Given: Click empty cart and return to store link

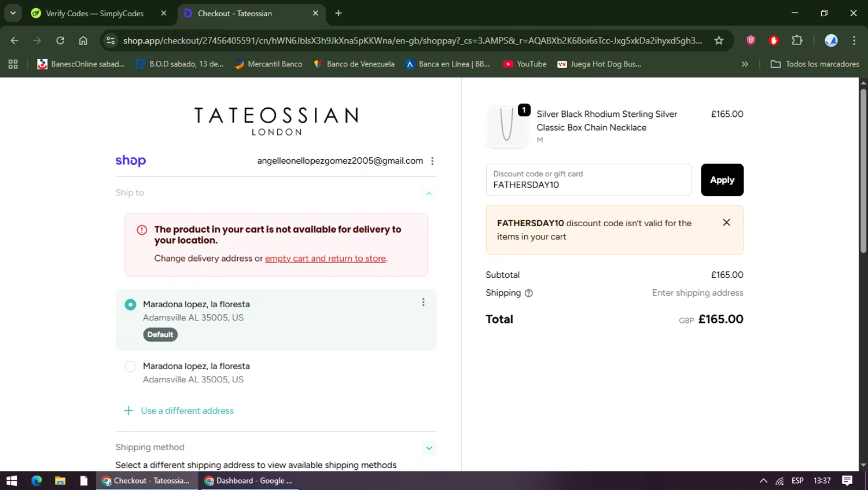Looking at the screenshot, I should (325, 259).
